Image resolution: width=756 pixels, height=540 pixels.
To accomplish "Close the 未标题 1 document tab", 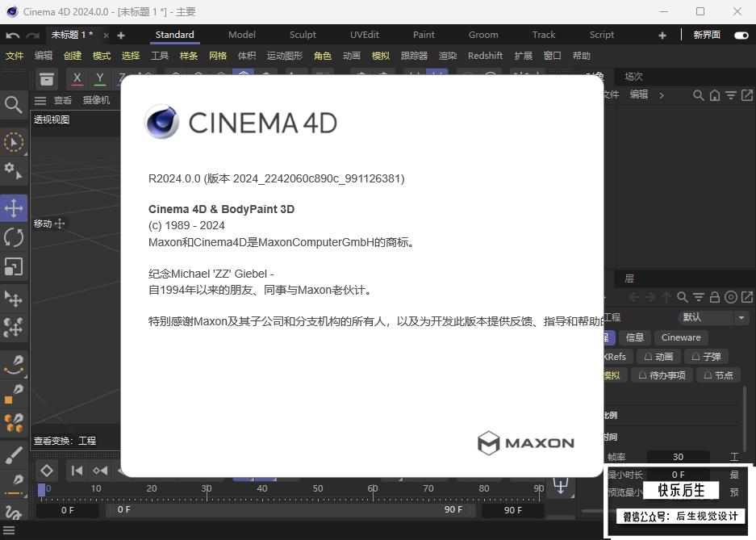I will 106,36.
